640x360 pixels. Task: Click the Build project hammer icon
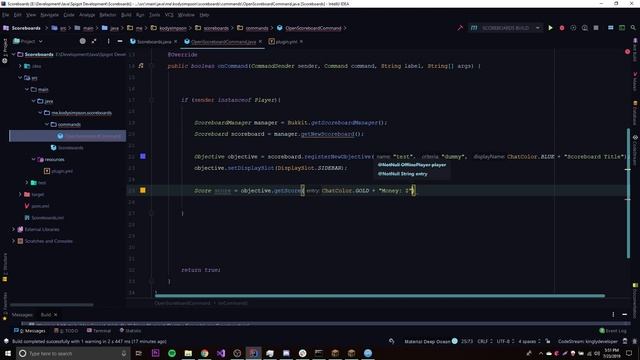coord(460,28)
